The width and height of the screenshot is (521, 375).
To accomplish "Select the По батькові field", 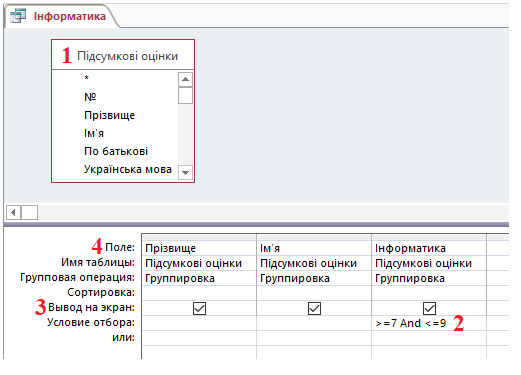I will (x=116, y=151).
